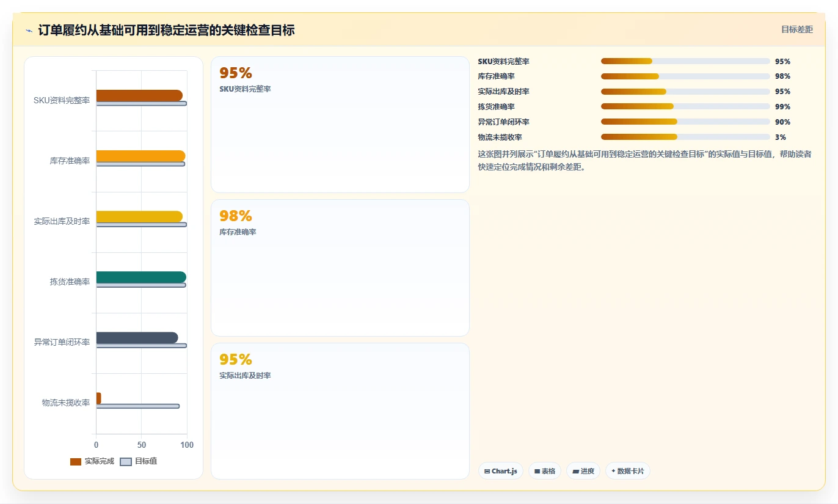This screenshot has width=838, height=504.
Task: Click the 拣货准确率 axis label in chart
Action: pos(70,282)
